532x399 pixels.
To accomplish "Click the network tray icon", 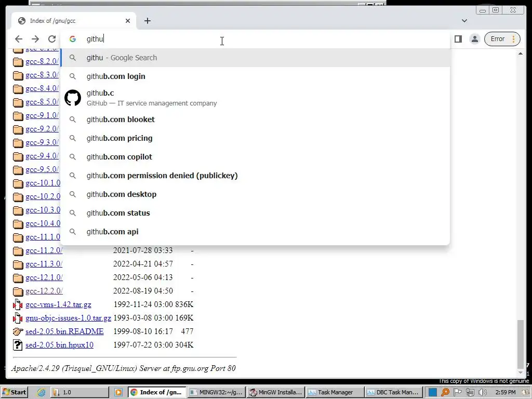I will click(x=470, y=392).
